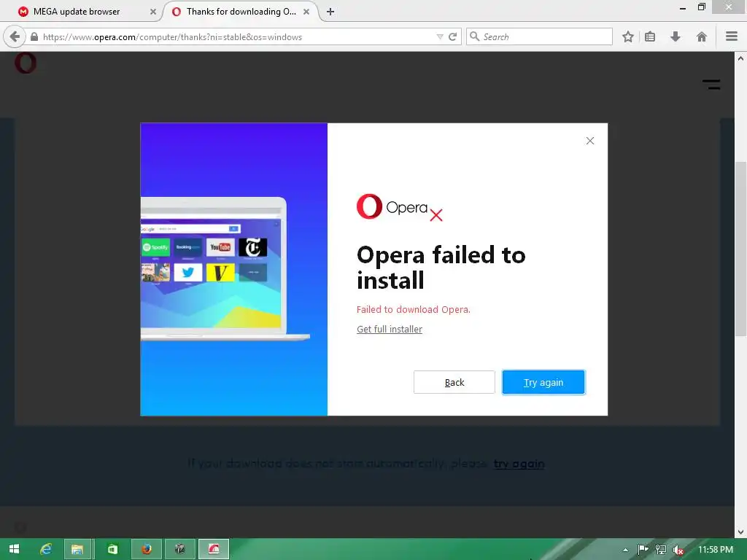
Task: Click the network status tray icon
Action: point(660,550)
